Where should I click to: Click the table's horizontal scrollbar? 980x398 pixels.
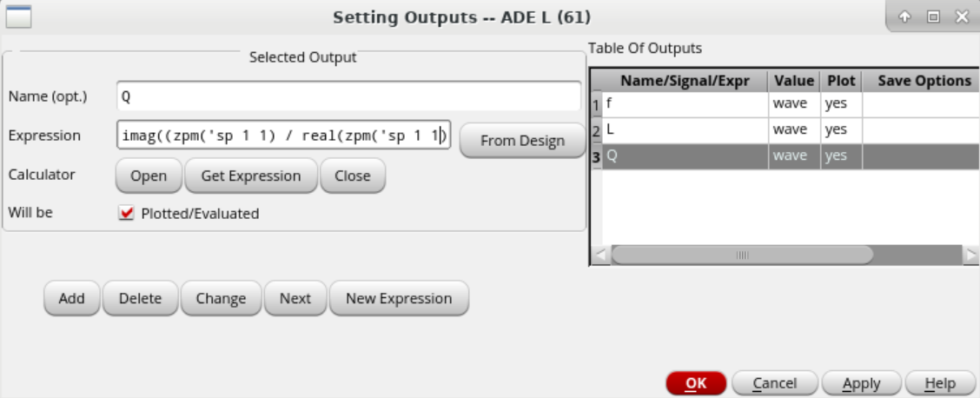(x=742, y=255)
